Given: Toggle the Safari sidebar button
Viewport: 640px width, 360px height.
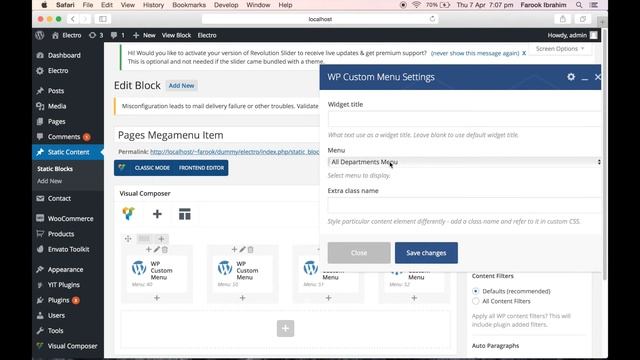Looking at the screenshot, I should point(103,19).
